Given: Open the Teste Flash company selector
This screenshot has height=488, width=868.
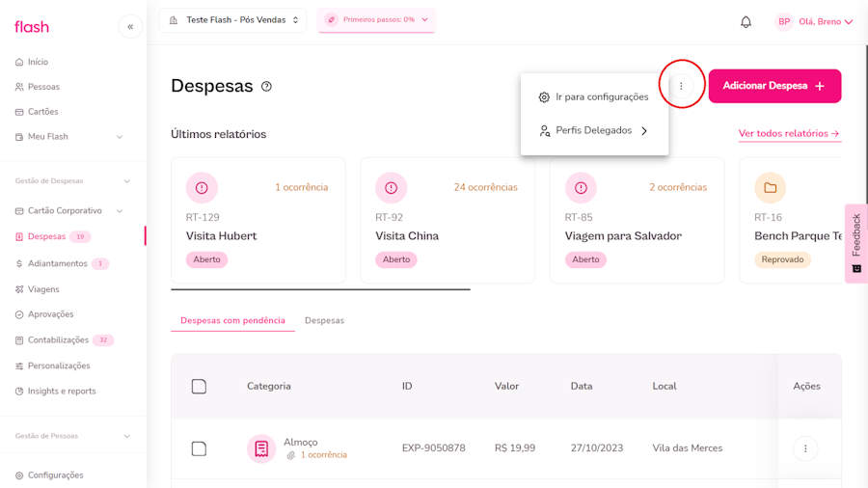Looking at the screenshot, I should coord(232,20).
